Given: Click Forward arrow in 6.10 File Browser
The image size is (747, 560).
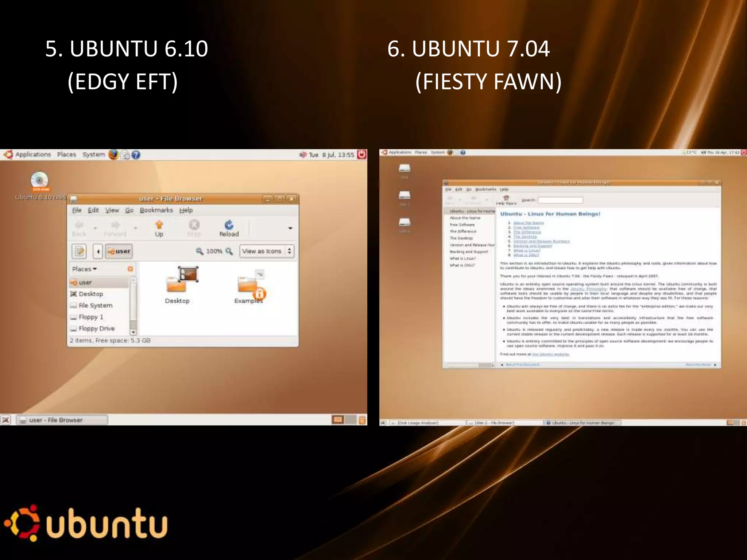Looking at the screenshot, I should tap(115, 229).
